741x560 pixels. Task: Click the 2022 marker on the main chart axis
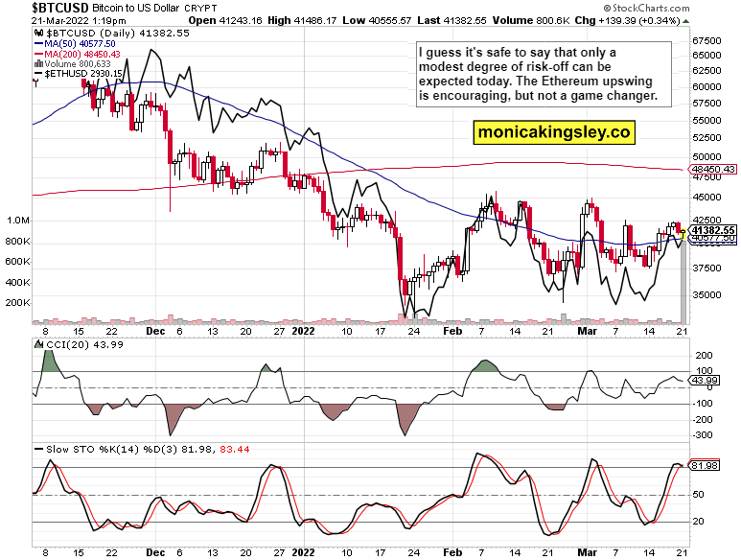[304, 327]
